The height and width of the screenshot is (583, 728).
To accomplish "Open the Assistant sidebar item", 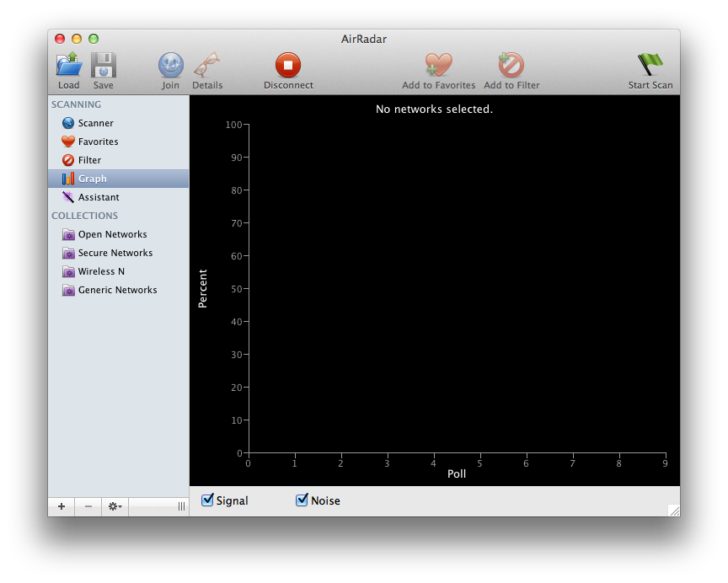I will tap(99, 197).
